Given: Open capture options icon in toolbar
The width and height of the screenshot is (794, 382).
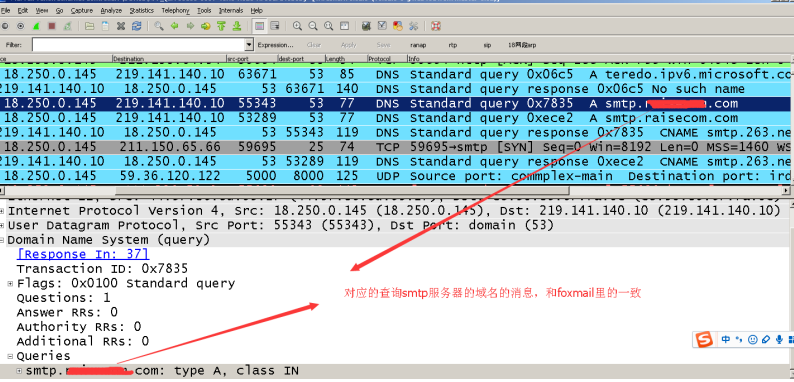Looking at the screenshot, I should point(20,26).
